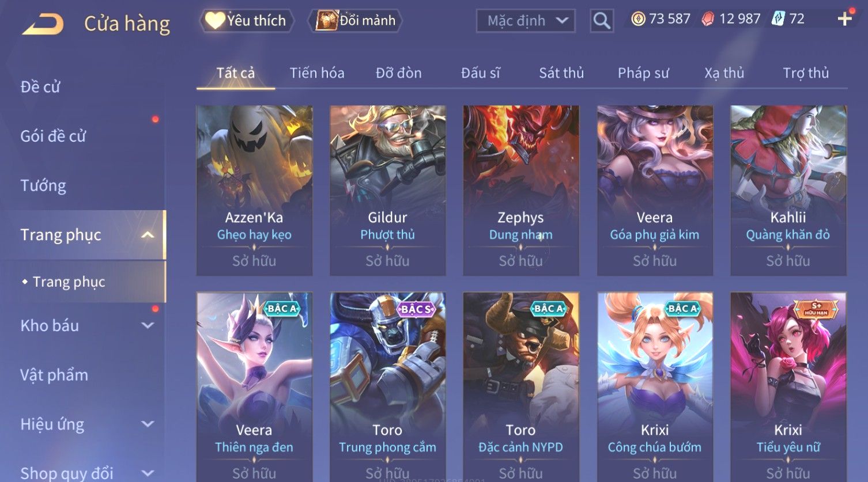868x482 pixels.
Task: Open Gói đề cử in the sidebar
Action: click(53, 136)
